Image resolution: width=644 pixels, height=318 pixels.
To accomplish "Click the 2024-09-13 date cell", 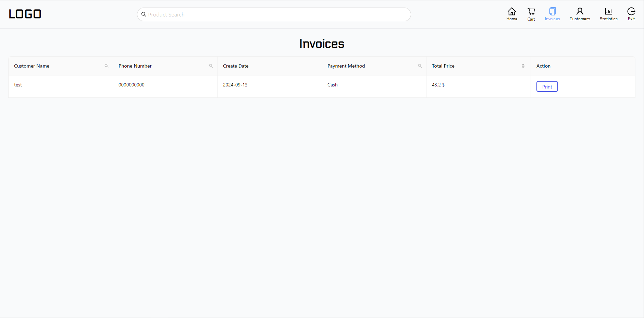I will pyautogui.click(x=235, y=85).
